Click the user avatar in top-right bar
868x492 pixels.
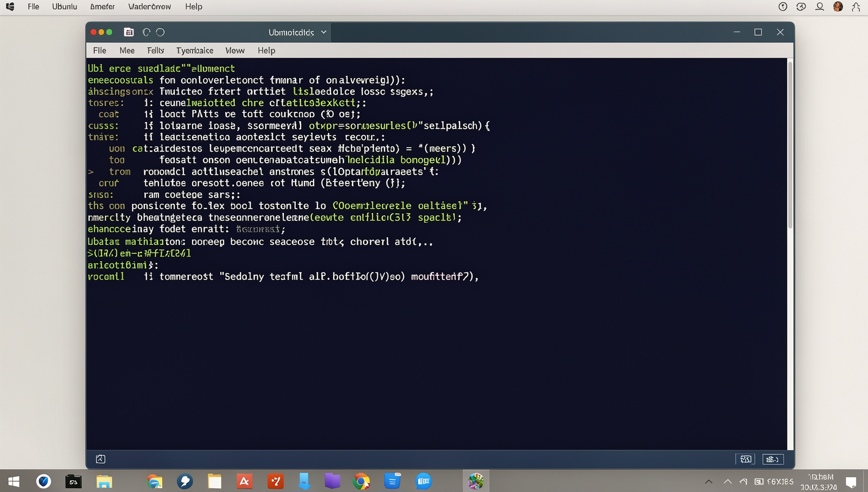838,7
